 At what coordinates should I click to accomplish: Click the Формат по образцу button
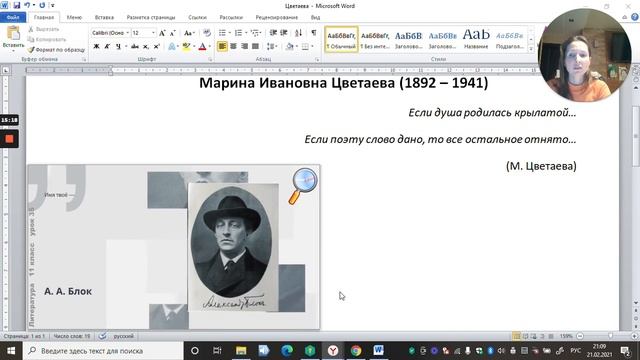click(x=56, y=50)
